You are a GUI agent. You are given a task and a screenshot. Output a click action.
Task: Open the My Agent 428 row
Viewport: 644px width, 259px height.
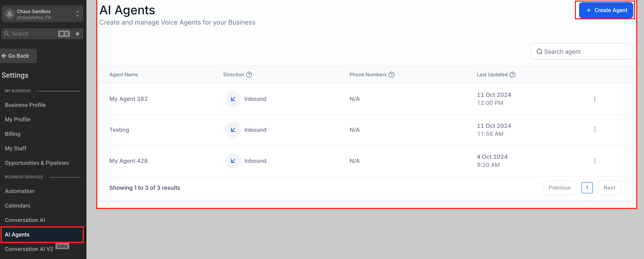(366, 161)
